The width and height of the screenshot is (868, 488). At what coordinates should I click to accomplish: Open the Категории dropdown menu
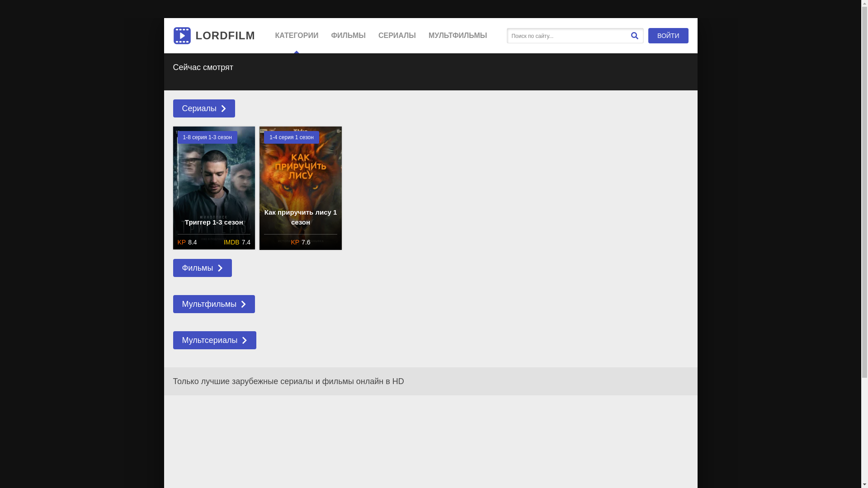click(x=297, y=36)
